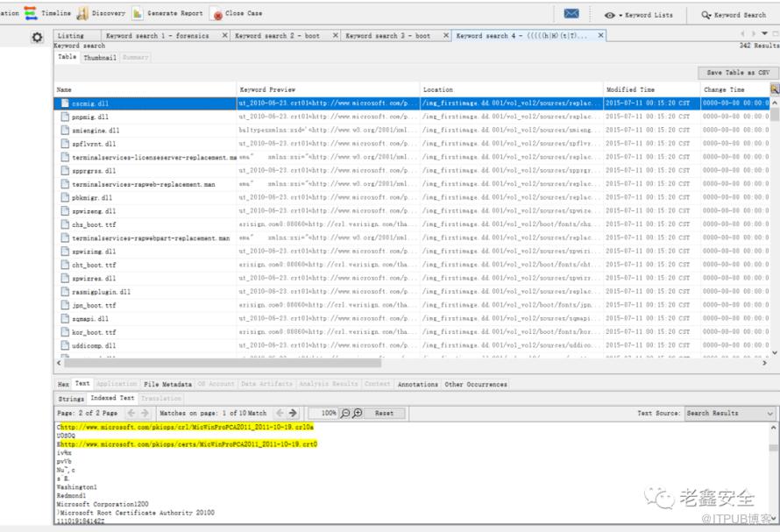The height and width of the screenshot is (532, 780).
Task: Click the Generate Report toolbar icon
Action: pos(167,14)
